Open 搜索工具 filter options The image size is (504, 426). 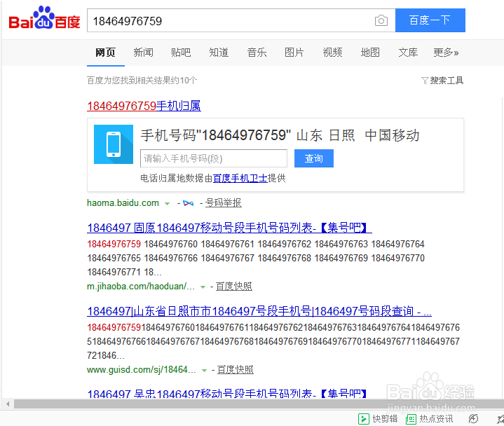442,81
